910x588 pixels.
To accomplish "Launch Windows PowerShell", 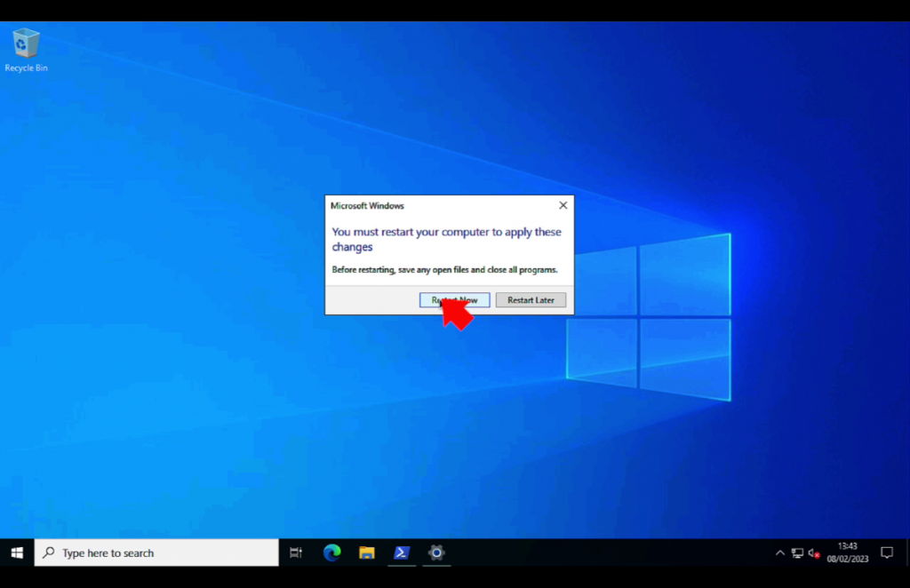I will (401, 552).
